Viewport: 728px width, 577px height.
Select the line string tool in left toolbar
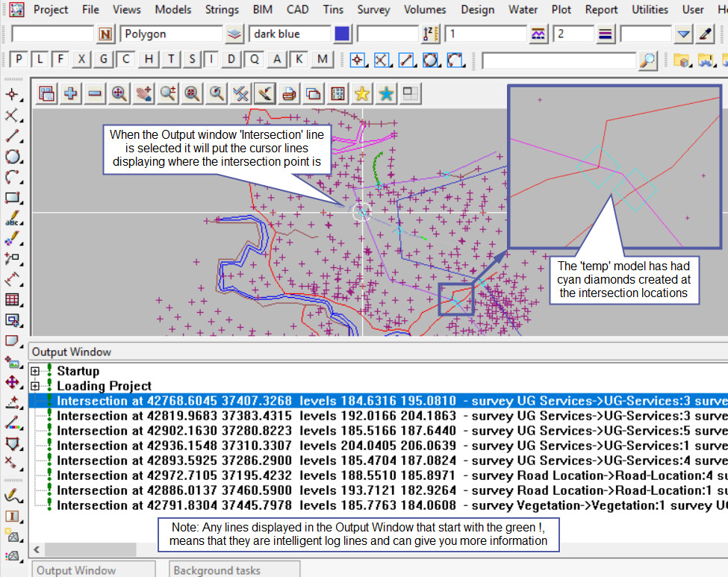[12, 136]
